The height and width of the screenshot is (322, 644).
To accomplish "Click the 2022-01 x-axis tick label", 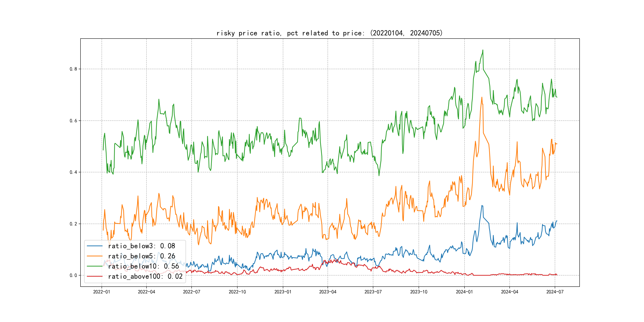I will [x=102, y=292].
